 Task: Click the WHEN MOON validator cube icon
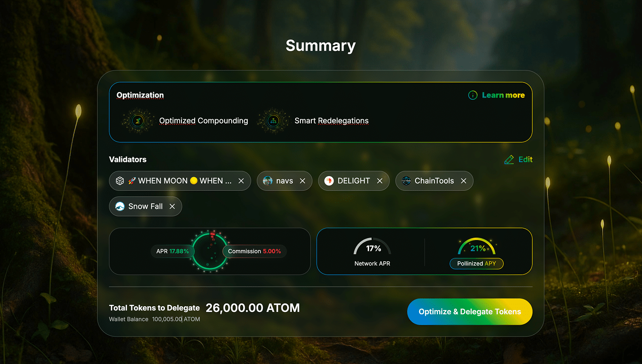point(120,181)
